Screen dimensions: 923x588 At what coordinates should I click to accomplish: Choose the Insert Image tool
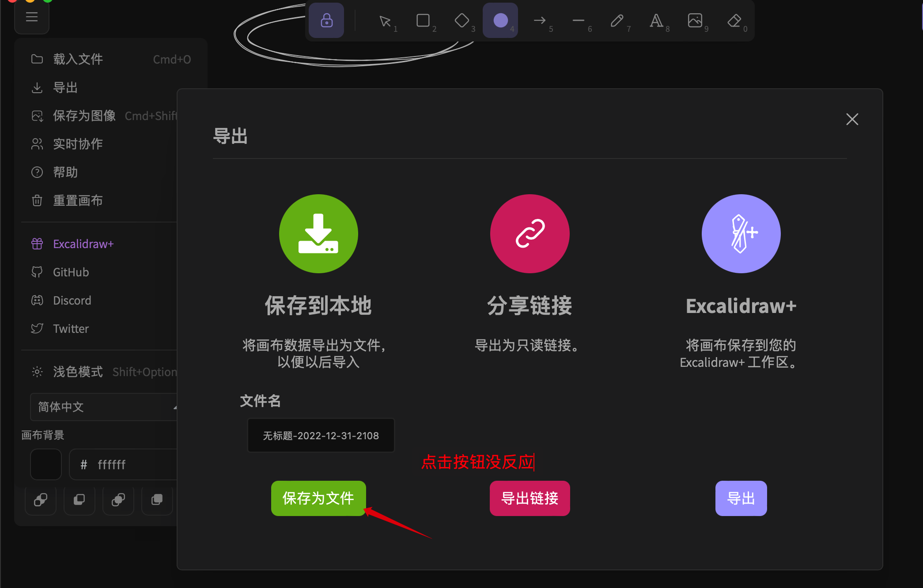tap(695, 21)
